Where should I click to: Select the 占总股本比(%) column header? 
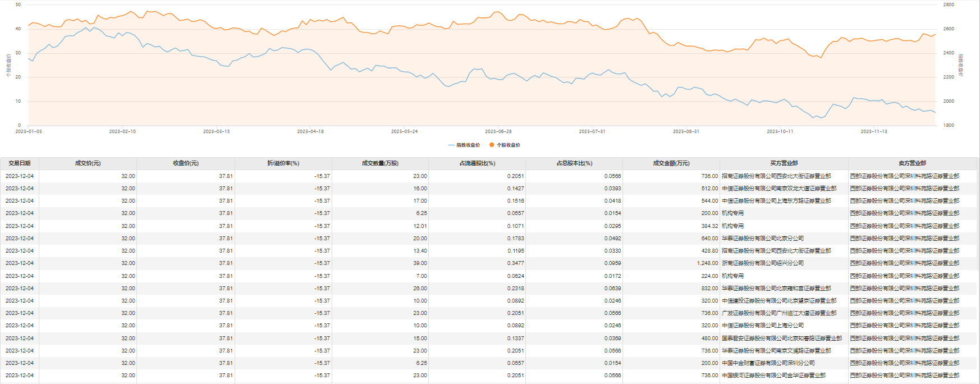[x=574, y=163]
